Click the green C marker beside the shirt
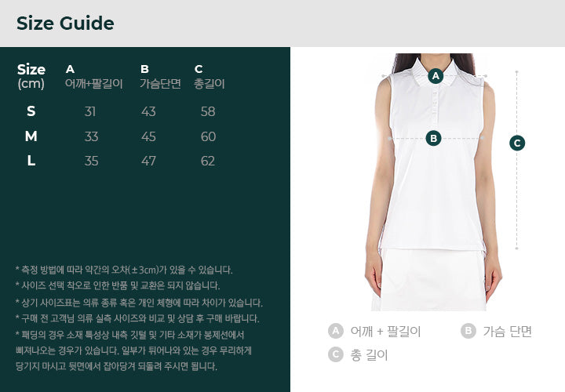 click(x=517, y=143)
